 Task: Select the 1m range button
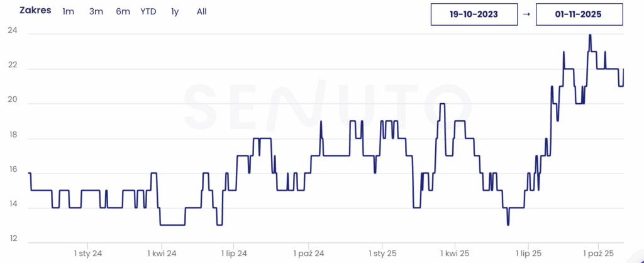(x=67, y=12)
